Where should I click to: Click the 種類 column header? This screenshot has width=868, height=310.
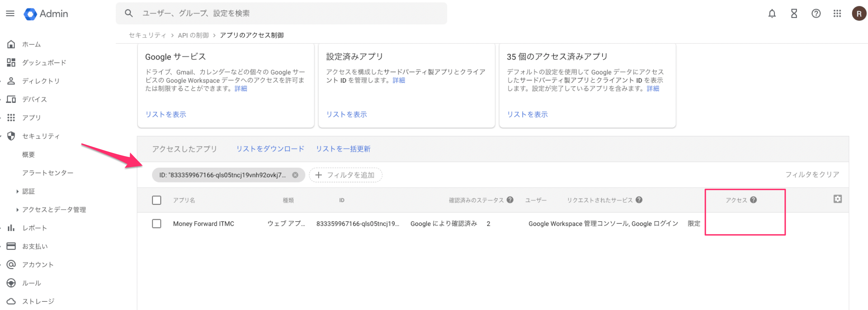[288, 200]
